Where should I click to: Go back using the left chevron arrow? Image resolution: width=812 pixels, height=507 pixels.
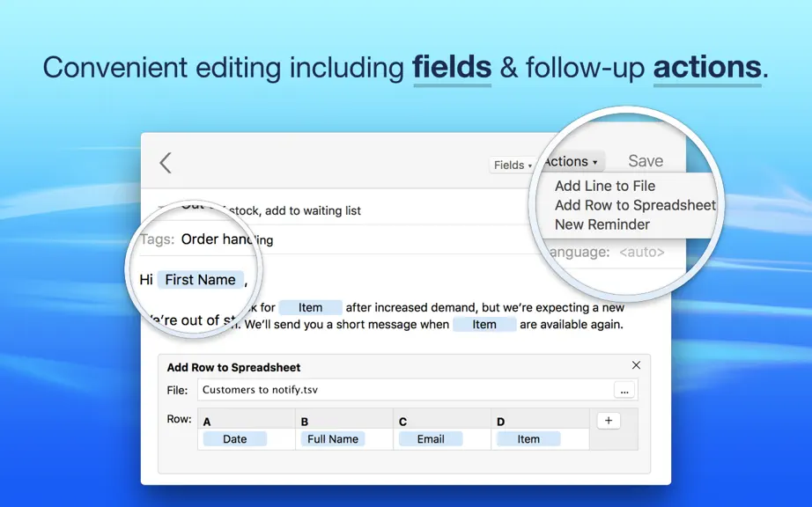pyautogui.click(x=166, y=163)
